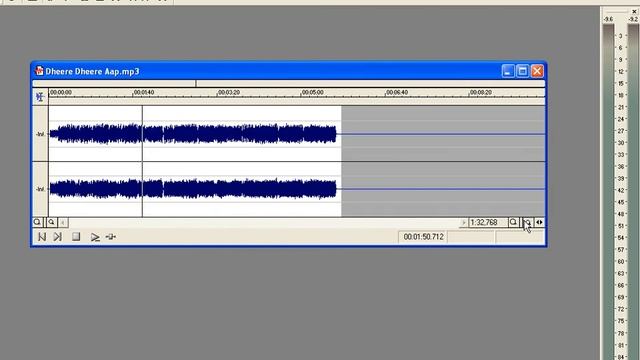Click the left channel peak meter bar
The image size is (640, 360).
[x=608, y=192]
